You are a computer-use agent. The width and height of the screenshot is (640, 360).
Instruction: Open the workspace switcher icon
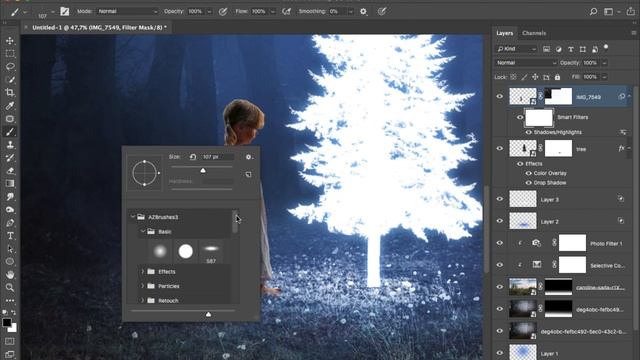[609, 11]
